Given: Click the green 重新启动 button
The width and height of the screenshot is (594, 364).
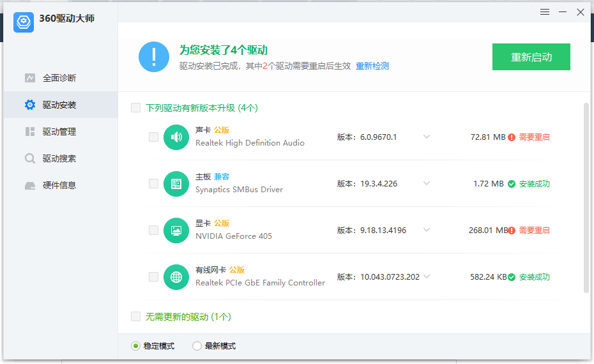Looking at the screenshot, I should coord(531,57).
